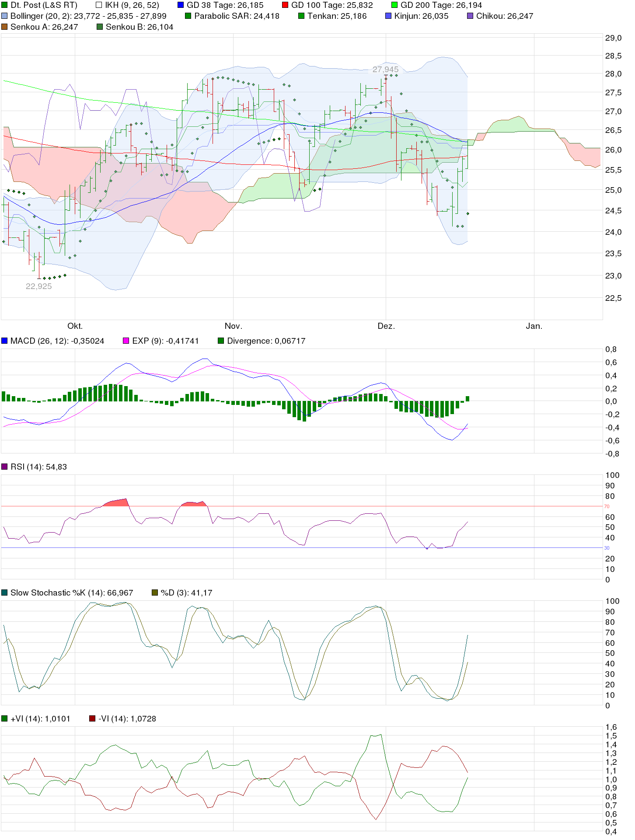Click the 1,6 vortex axis value
This screenshot has width=635, height=840.
click(611, 727)
